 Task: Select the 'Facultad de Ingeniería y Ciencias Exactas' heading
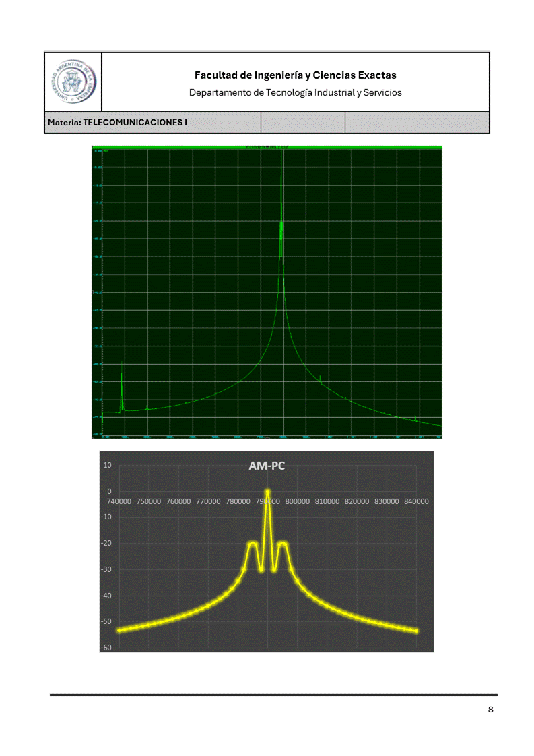295,75
